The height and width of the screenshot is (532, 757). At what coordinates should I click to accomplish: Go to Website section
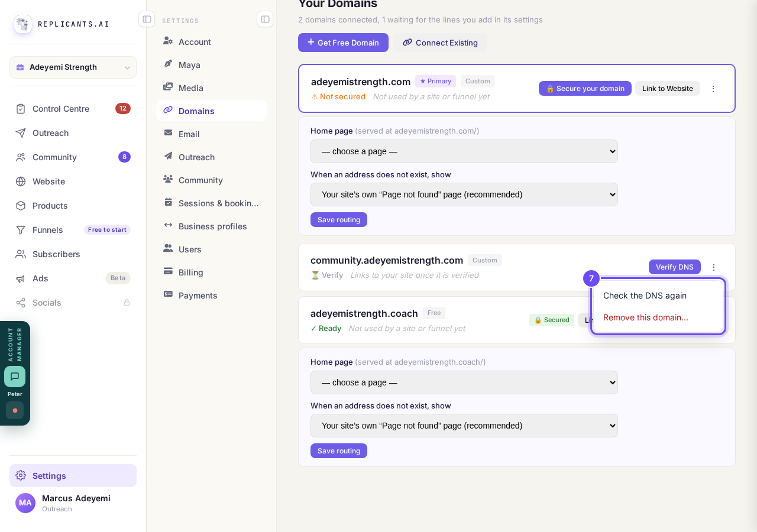point(73,181)
